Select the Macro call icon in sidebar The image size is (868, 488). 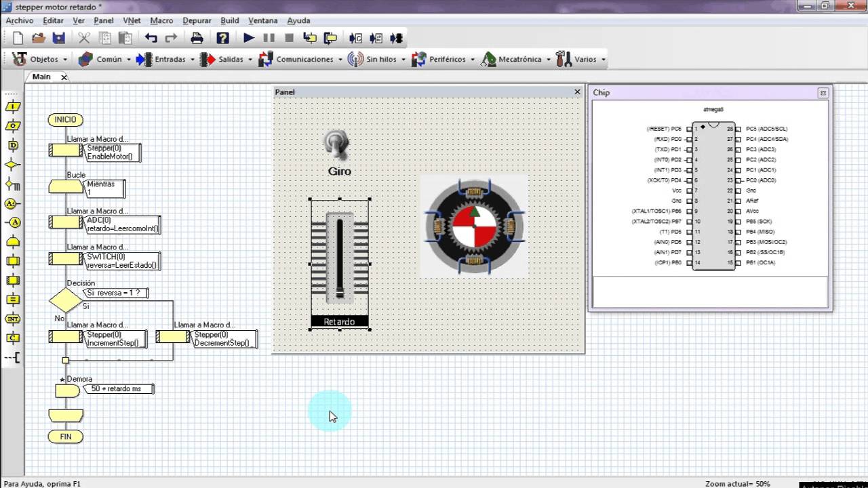12,261
